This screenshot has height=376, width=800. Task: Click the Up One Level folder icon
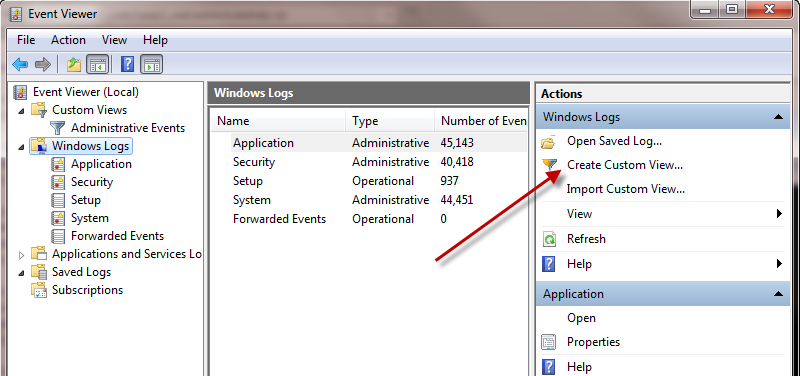click(74, 65)
